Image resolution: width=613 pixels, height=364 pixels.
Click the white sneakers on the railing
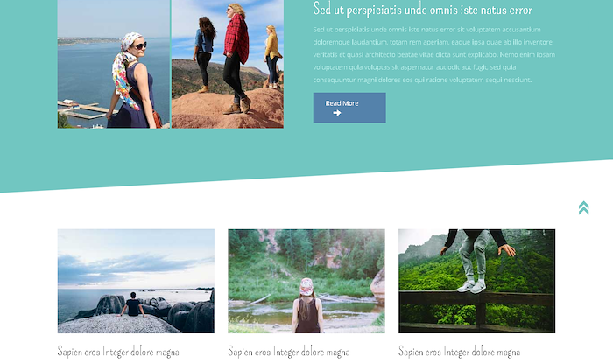472,287
